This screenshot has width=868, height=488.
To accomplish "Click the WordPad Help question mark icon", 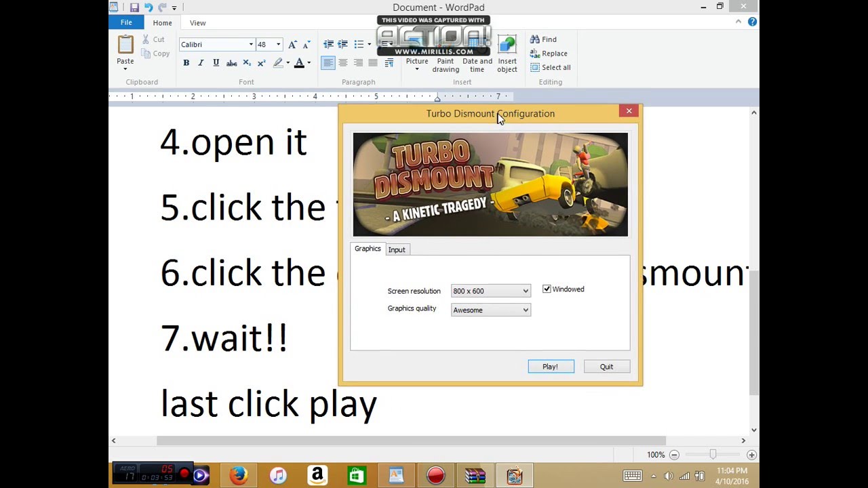I will pyautogui.click(x=752, y=22).
